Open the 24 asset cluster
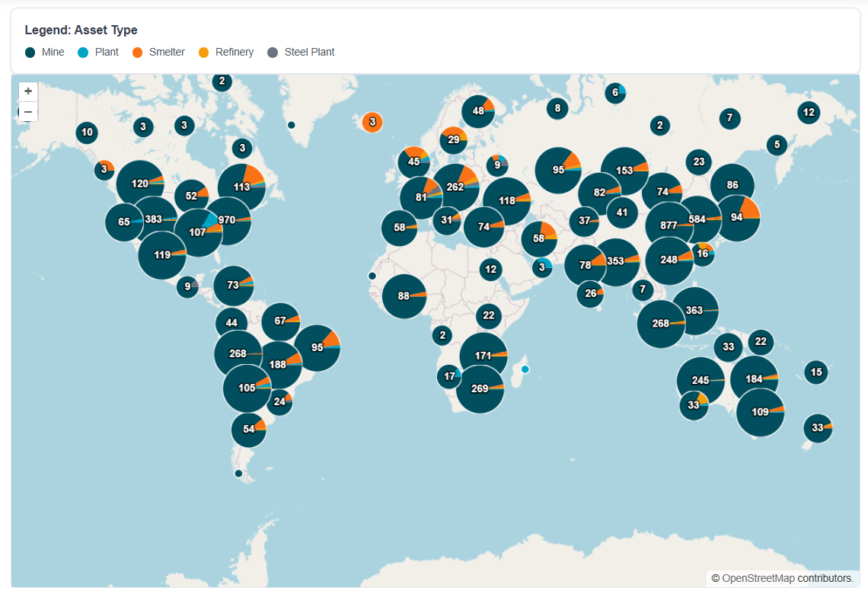The height and width of the screenshot is (591, 868). (279, 402)
